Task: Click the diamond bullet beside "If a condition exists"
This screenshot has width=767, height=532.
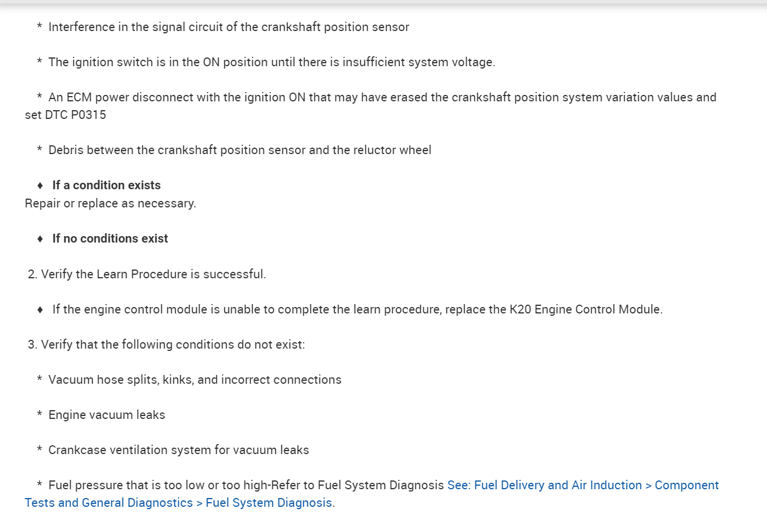Action: [40, 186]
